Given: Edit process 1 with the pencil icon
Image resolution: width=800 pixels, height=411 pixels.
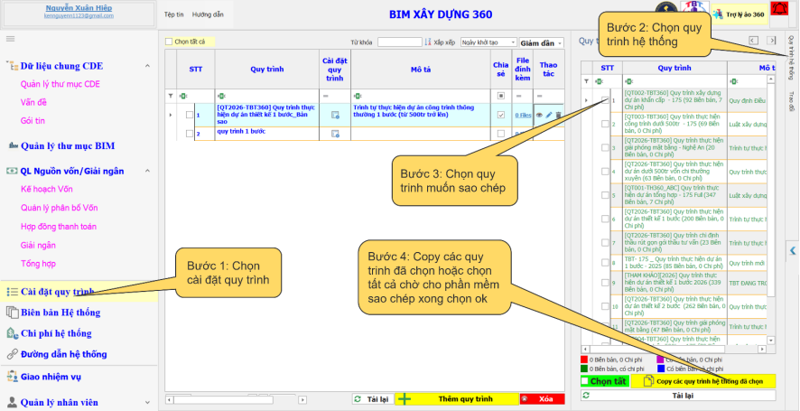Looking at the screenshot, I should pyautogui.click(x=549, y=115).
